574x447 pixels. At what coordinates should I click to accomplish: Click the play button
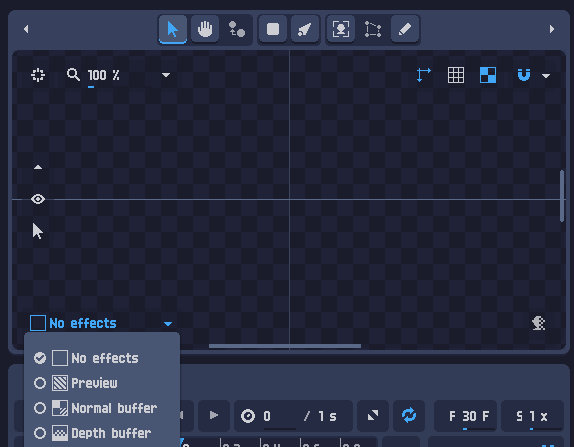(214, 416)
